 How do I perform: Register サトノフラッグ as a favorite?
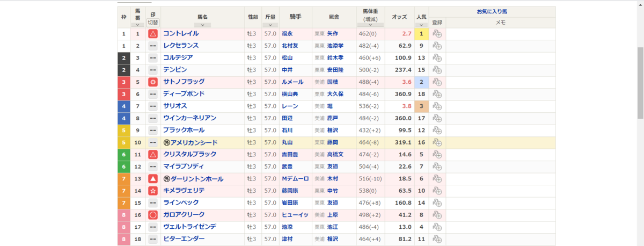[437, 82]
